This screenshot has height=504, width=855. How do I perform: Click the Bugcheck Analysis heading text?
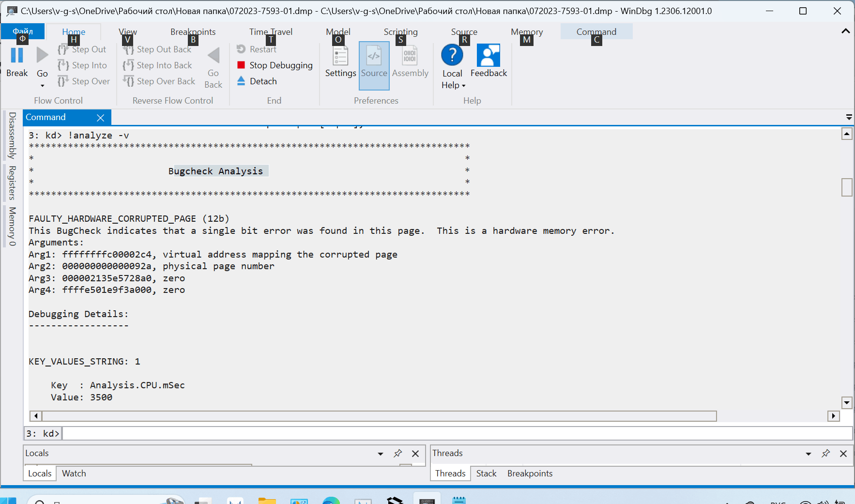tap(215, 171)
